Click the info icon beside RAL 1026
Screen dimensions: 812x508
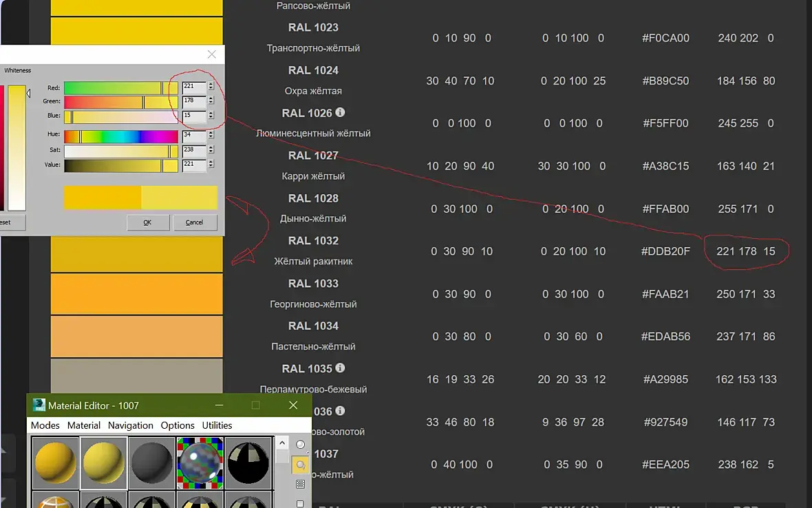tap(340, 112)
